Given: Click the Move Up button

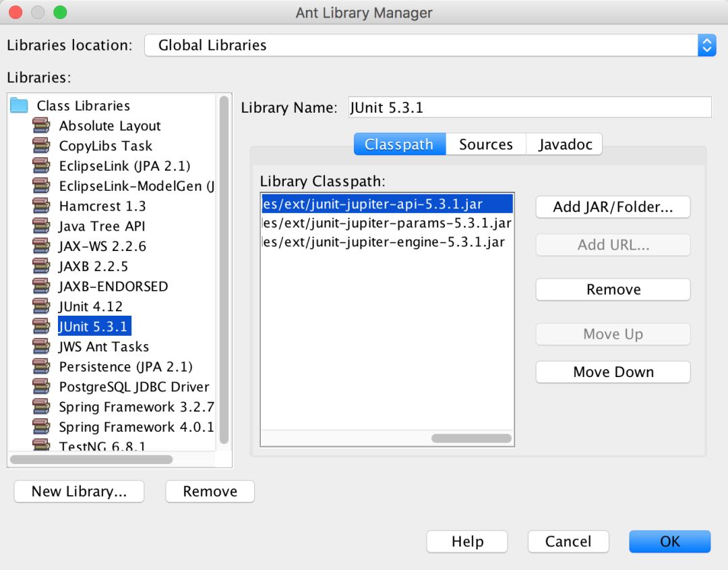Looking at the screenshot, I should 613,334.
